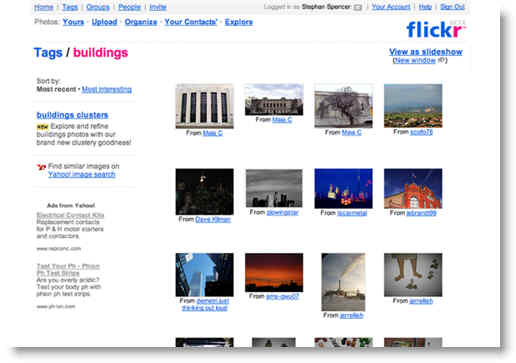This screenshot has width=516, height=363.
Task: Click author link under bare tree photo
Action: click(351, 132)
